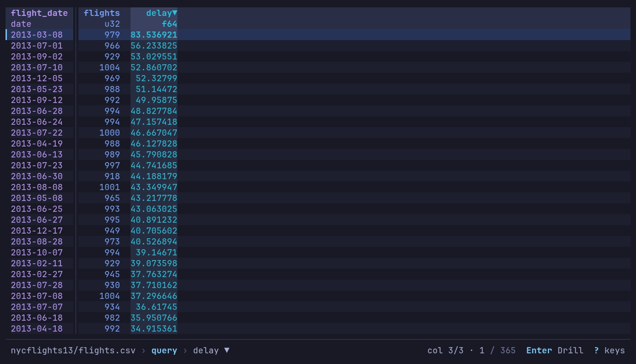This screenshot has width=636, height=364.
Task: Click delay value 45.790828
Action: coord(154,154)
